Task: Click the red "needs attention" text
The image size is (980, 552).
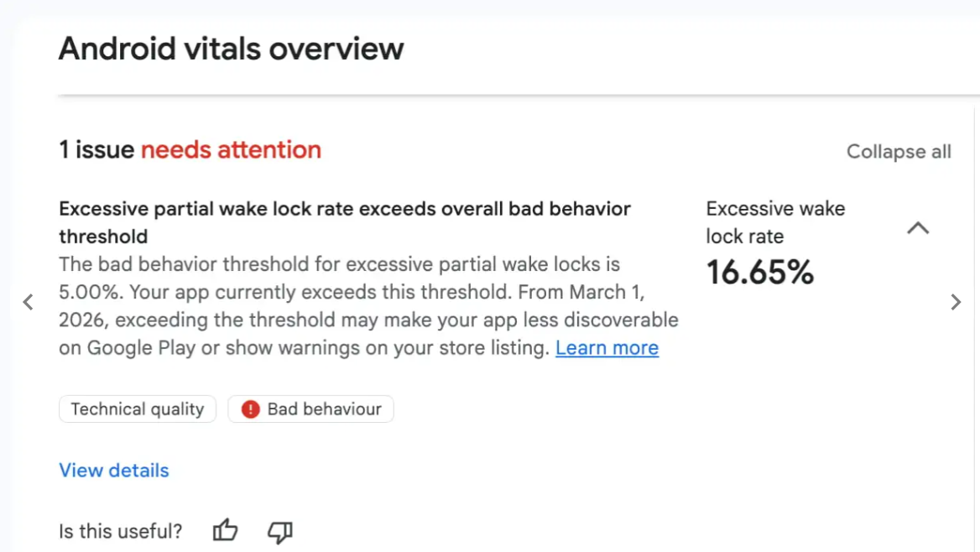Action: (x=231, y=150)
